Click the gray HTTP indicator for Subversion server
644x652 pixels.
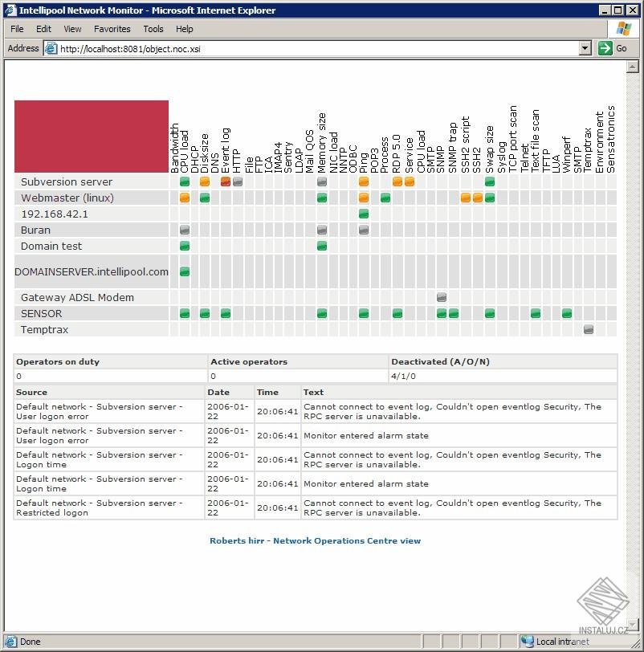236,182
